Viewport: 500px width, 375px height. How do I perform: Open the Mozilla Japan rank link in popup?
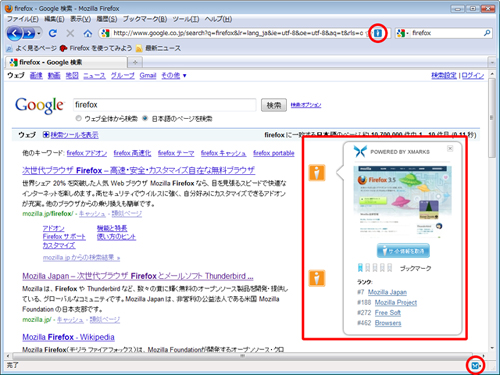click(x=387, y=292)
